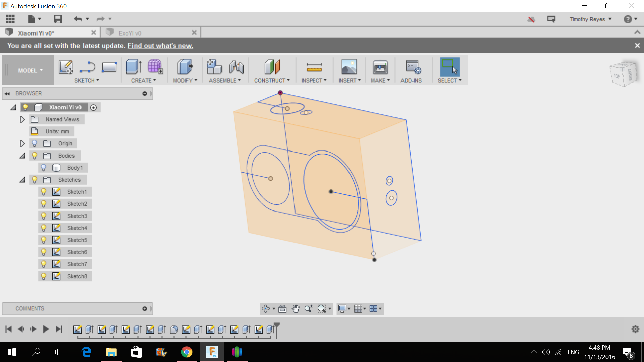Click the Modify tool dropdown

pyautogui.click(x=185, y=80)
